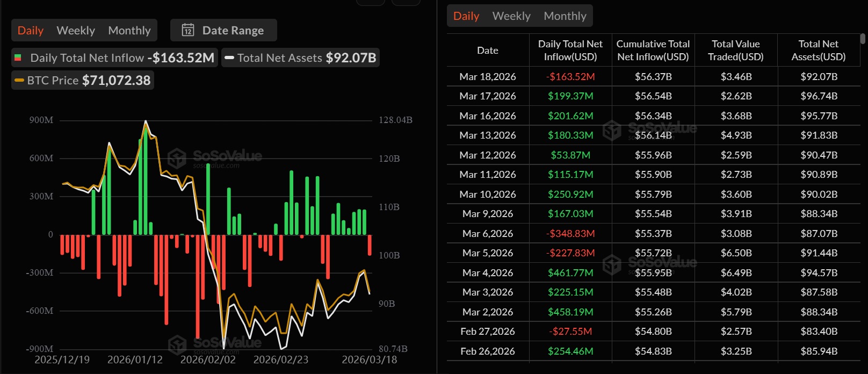This screenshot has width=868, height=374.
Task: Click the $4.93B value traded cell
Action: [736, 135]
